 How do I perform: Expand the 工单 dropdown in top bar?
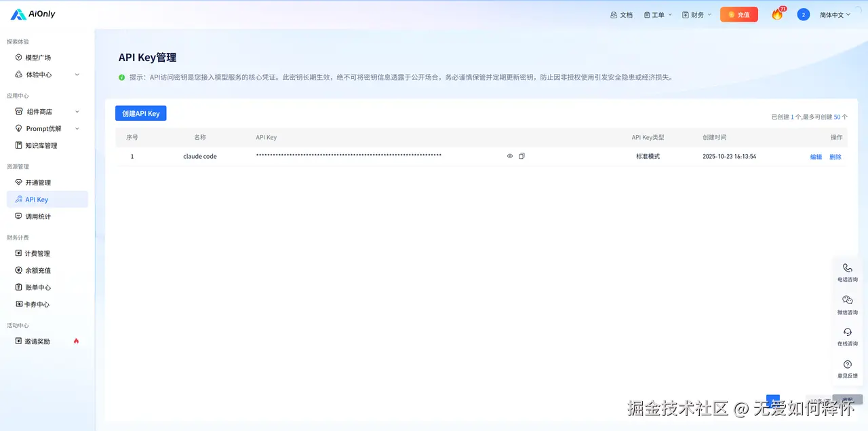(x=658, y=14)
